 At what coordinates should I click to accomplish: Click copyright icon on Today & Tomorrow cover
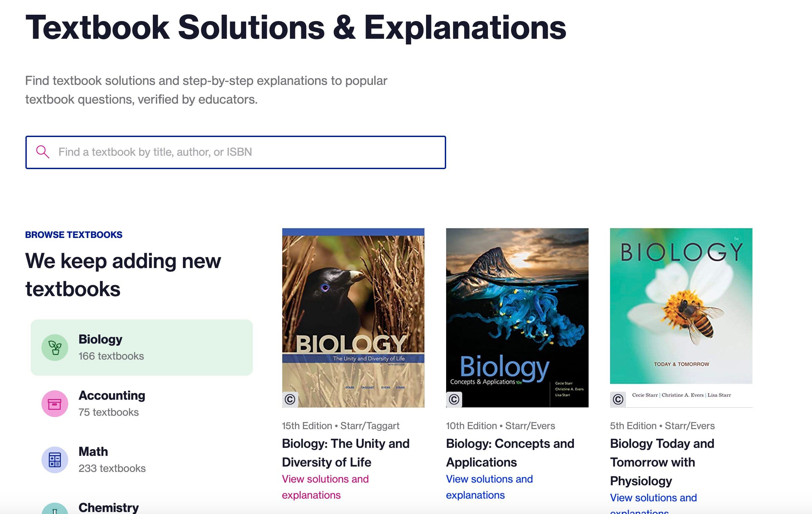[618, 399]
